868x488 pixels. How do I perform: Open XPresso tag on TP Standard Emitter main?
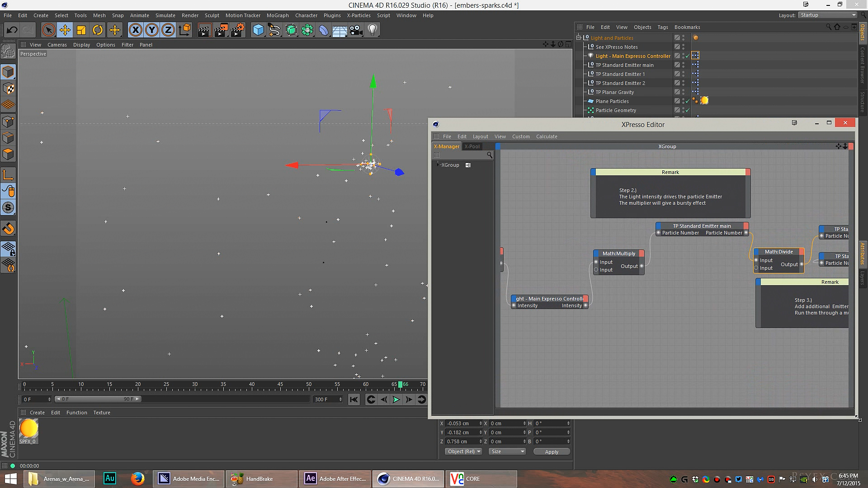(695, 65)
